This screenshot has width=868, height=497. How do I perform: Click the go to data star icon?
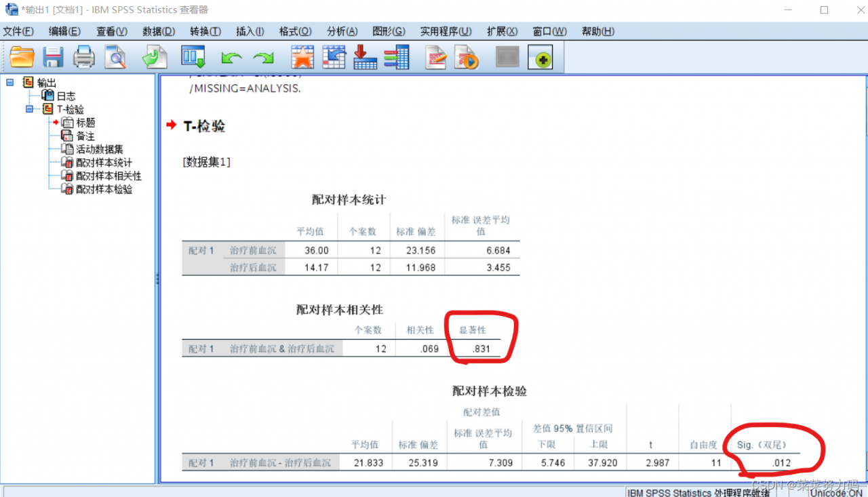tap(302, 58)
